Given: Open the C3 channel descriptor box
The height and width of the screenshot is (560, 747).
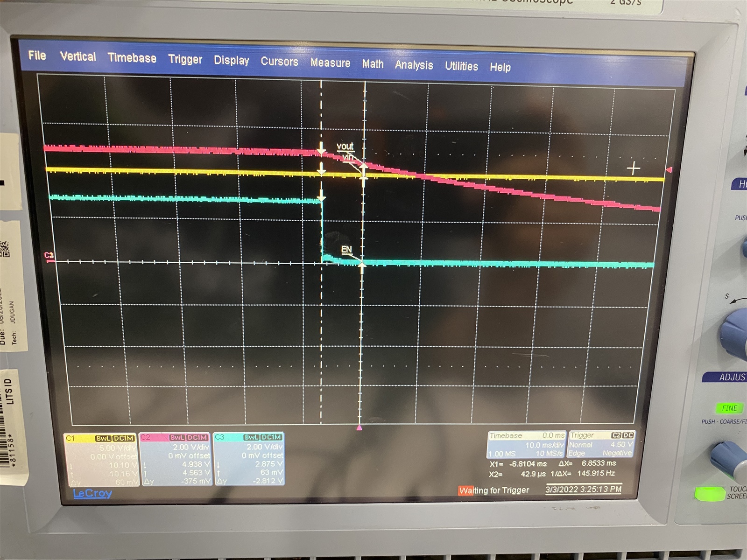Looking at the screenshot, I should coord(249,459).
